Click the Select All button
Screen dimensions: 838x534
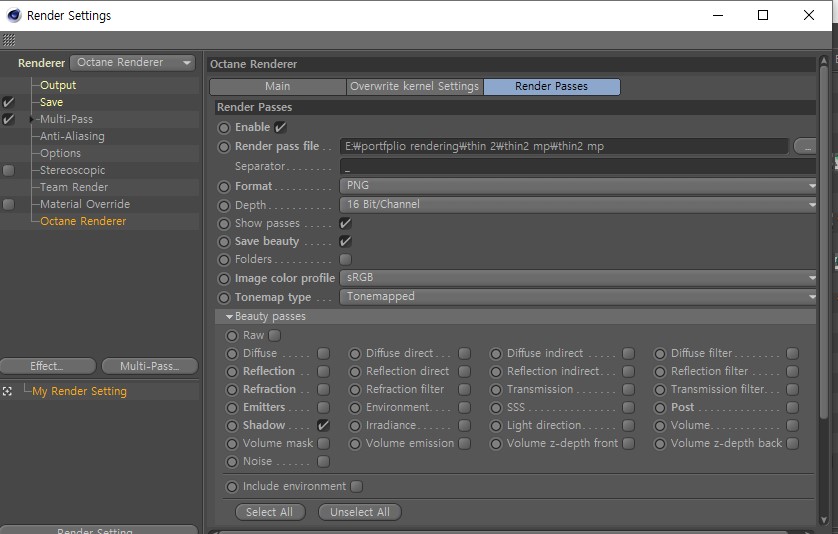(x=270, y=512)
